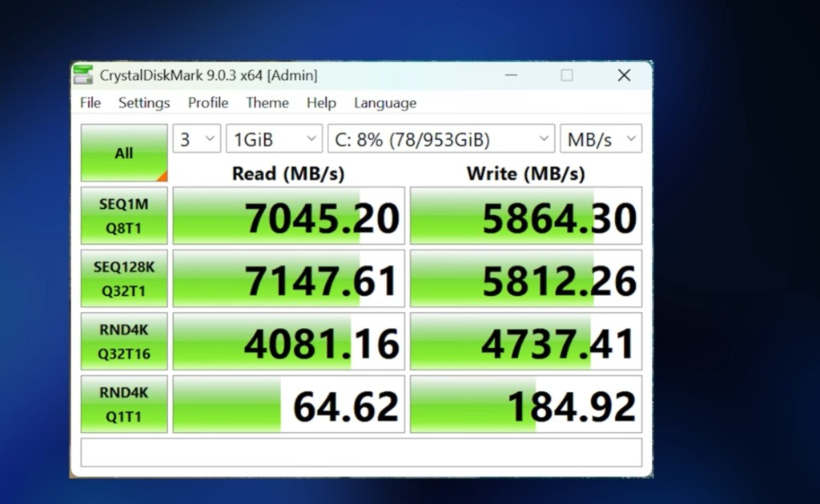This screenshot has height=504, width=820.
Task: Open the Language menu
Action: [385, 103]
